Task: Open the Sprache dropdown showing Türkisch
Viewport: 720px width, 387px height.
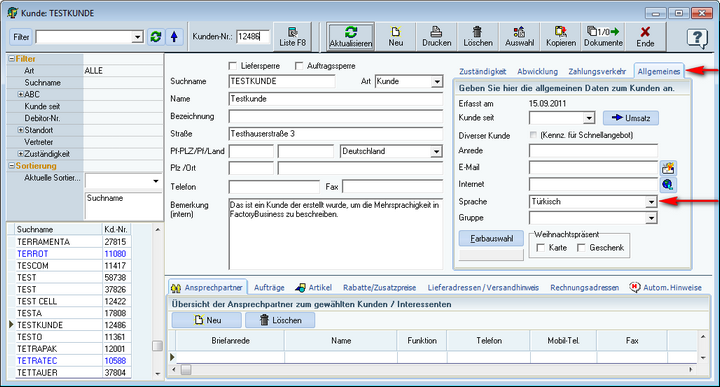Action: pos(651,202)
